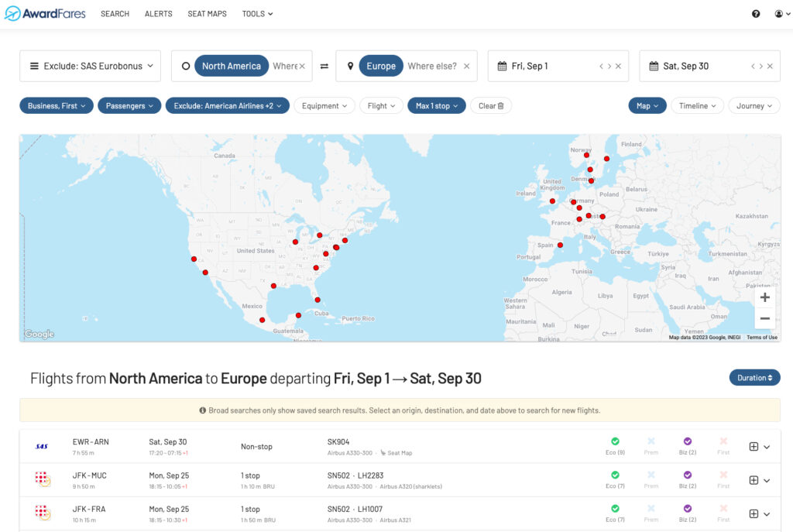
Task: Zoom in on the map with the plus control
Action: click(x=764, y=297)
